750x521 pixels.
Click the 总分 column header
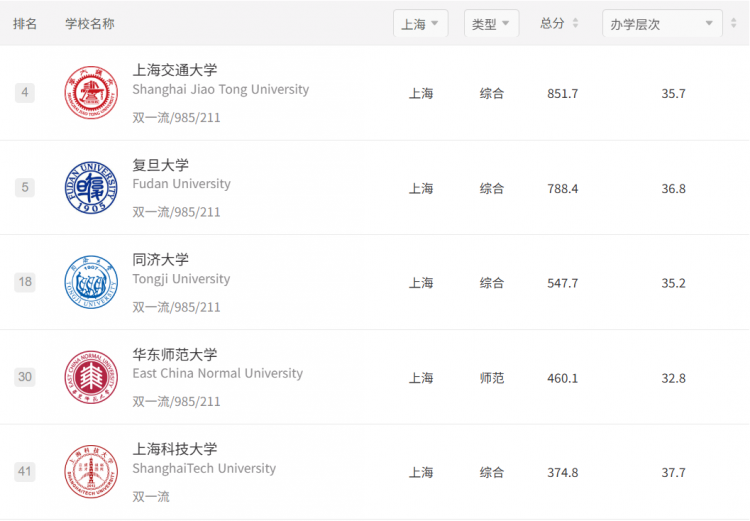pos(552,23)
